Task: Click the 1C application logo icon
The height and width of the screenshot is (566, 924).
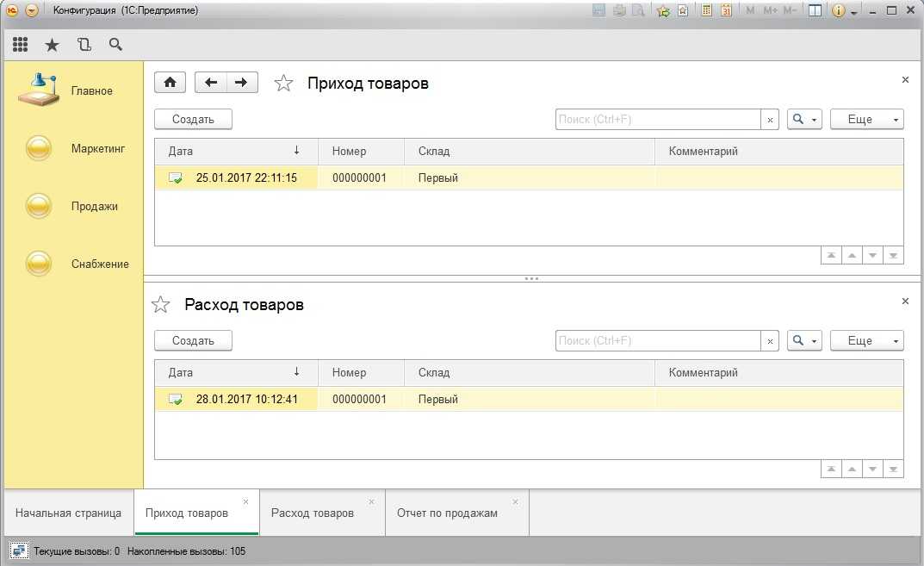Action: click(12, 10)
